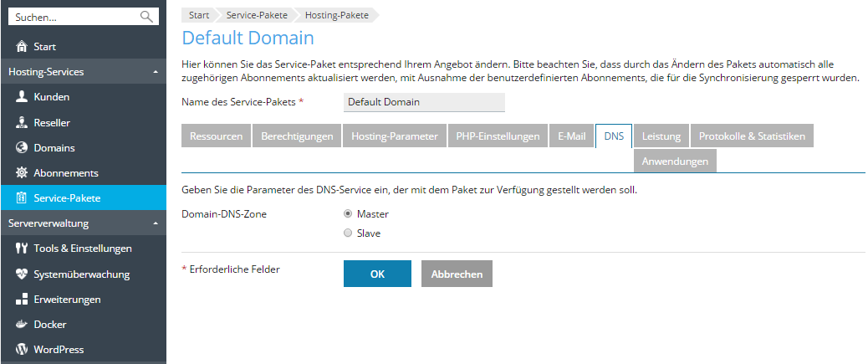
Task: Click the Abbrechen button
Action: tap(457, 274)
